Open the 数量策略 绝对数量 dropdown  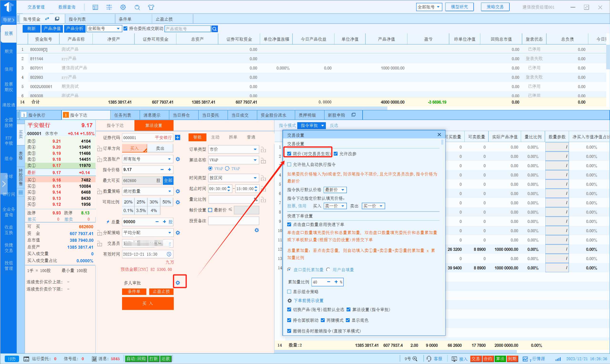pos(148,191)
